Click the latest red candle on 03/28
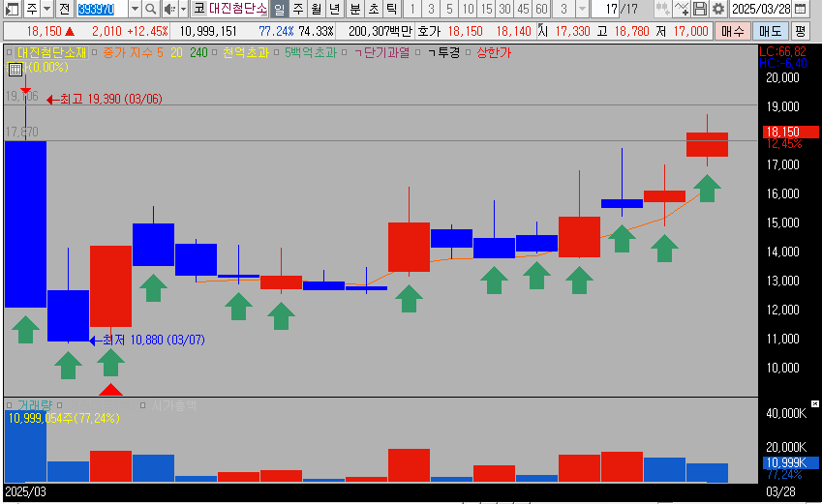The height and width of the screenshot is (504, 822). (707, 144)
